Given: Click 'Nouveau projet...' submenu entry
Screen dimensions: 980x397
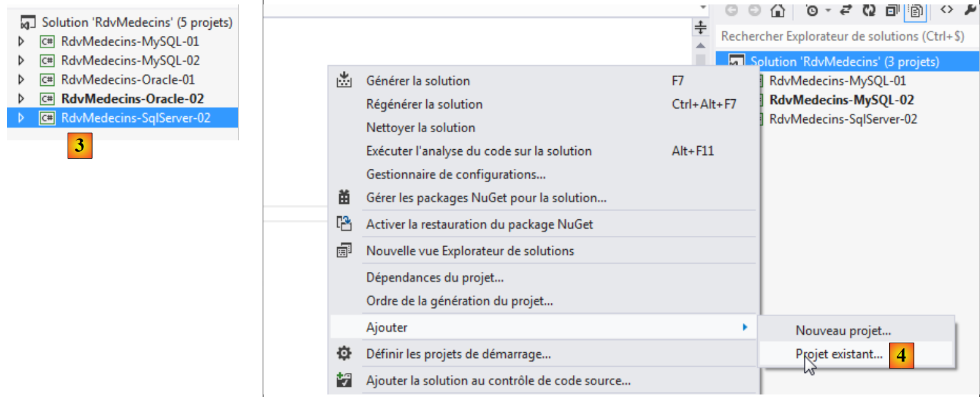Looking at the screenshot, I should pyautogui.click(x=843, y=331).
